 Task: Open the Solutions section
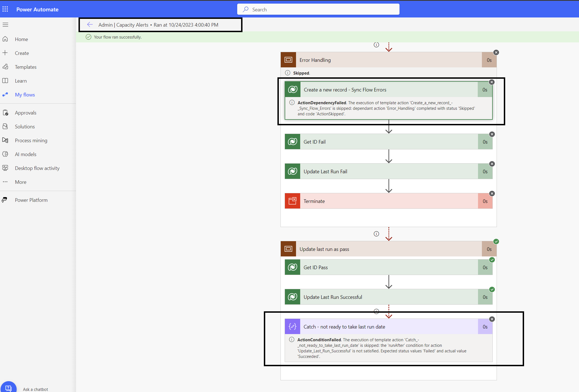(25, 126)
